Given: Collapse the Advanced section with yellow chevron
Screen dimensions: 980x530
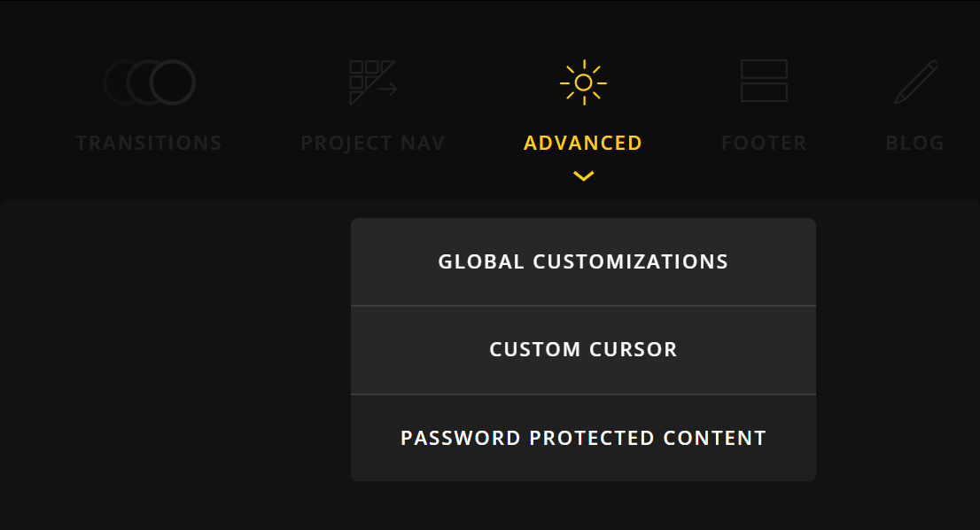Looking at the screenshot, I should tap(583, 176).
